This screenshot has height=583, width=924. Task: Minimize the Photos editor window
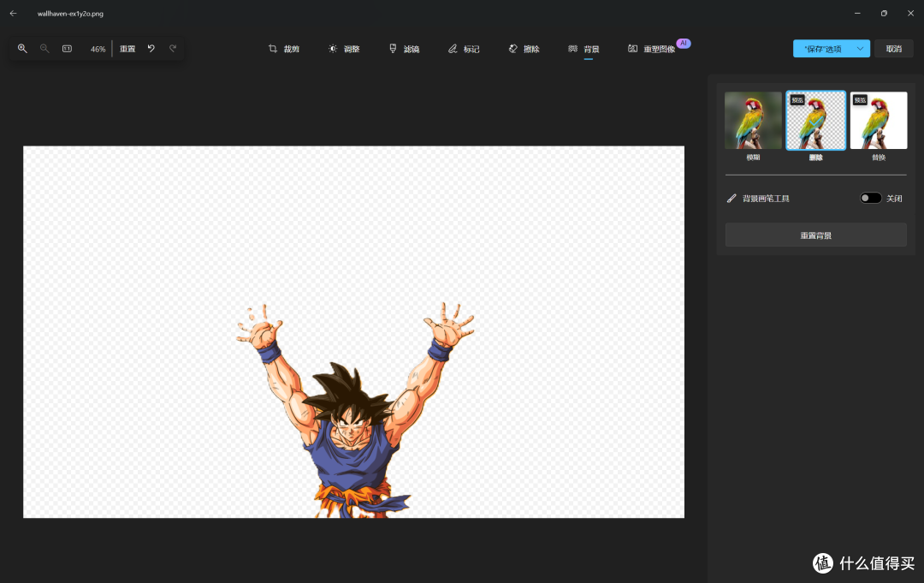pyautogui.click(x=857, y=13)
